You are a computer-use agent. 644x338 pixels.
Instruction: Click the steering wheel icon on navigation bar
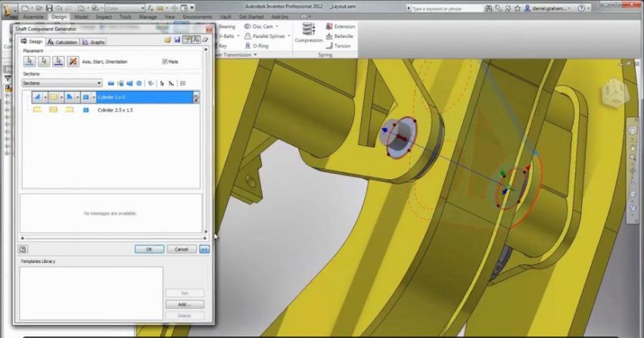(633, 131)
